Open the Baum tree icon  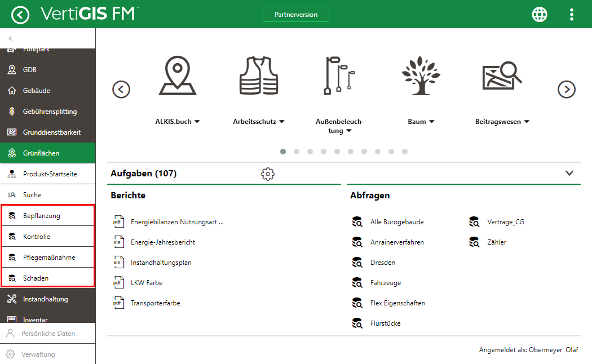(x=421, y=76)
